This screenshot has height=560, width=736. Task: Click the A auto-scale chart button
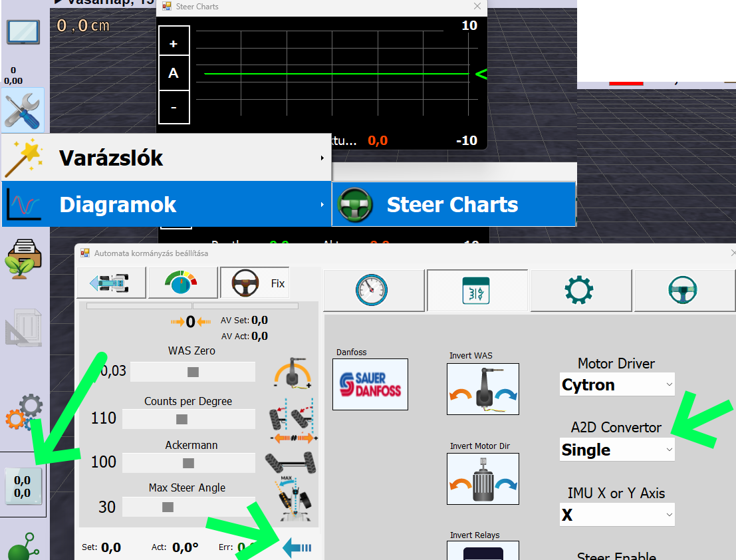coord(174,74)
